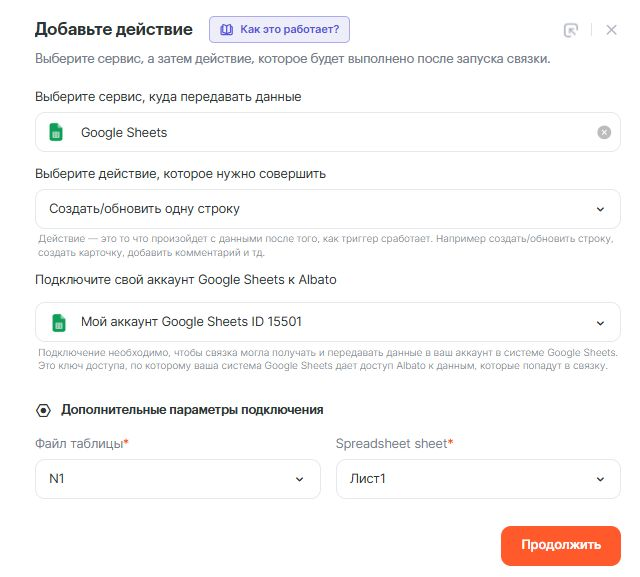Toggle "Дополнительные параметры подключения" section
Viewport: 640px width, 577px height.
(191, 410)
